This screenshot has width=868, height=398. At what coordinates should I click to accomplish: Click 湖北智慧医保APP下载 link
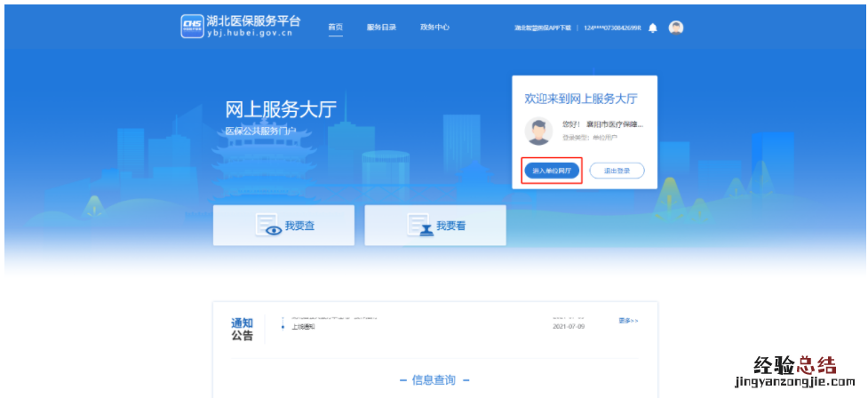(543, 28)
